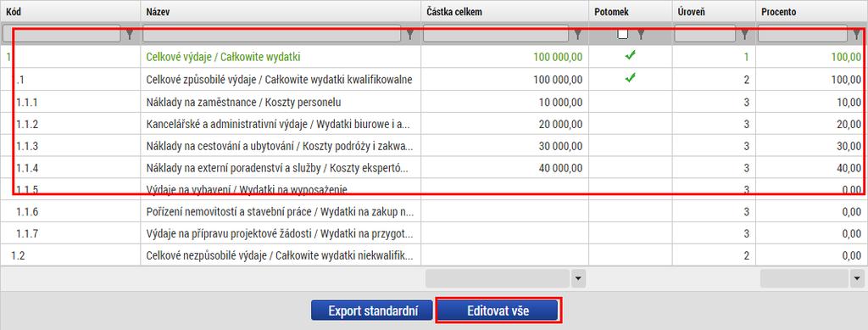
Task: Click code cell 1.1.7
Action: coord(70,233)
